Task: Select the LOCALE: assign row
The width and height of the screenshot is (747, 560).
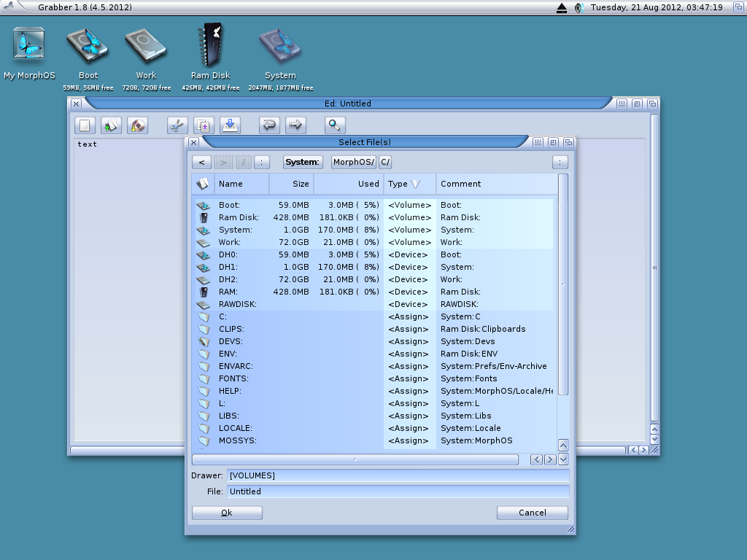Action: 374,428
